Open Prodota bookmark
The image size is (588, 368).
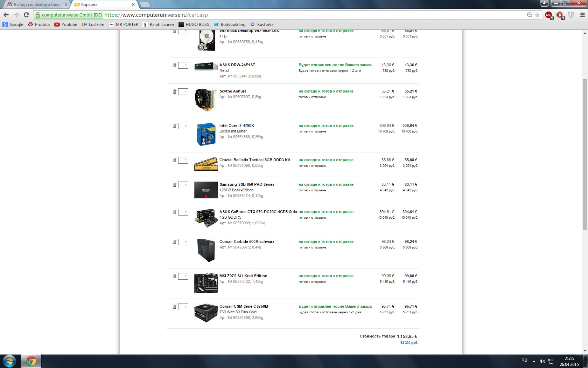39,25
